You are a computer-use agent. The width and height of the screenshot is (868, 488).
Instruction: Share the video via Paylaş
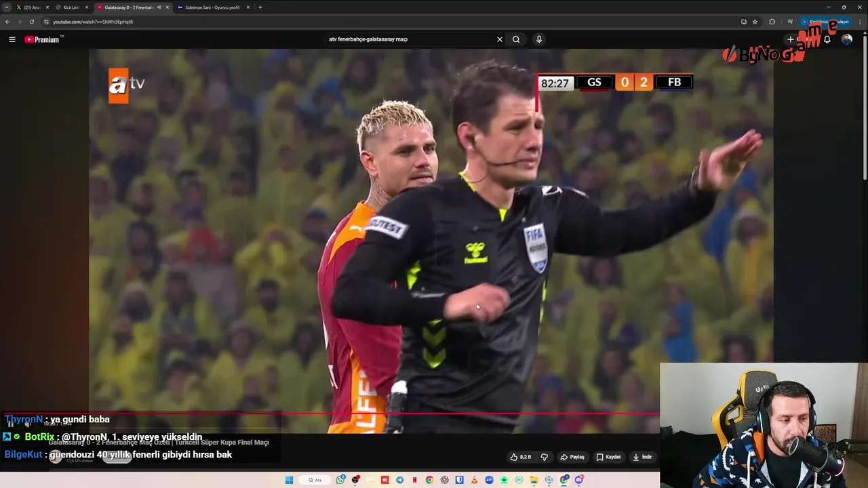(x=572, y=457)
